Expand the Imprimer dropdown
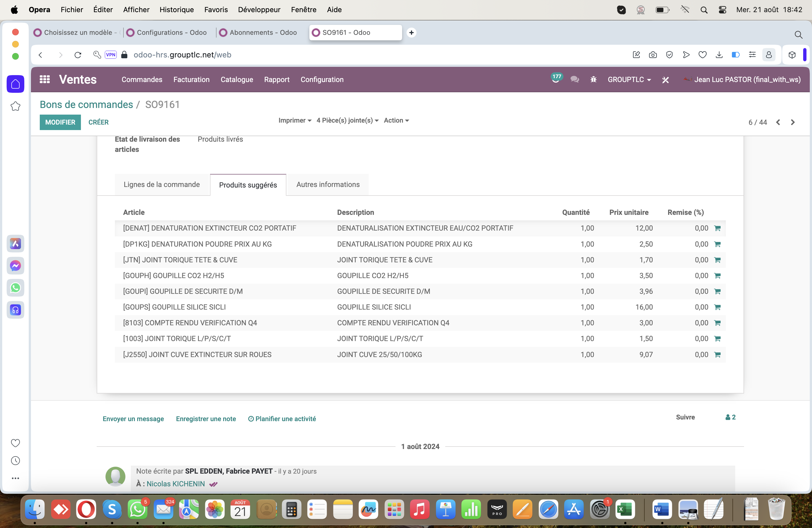The image size is (812, 528). tap(294, 120)
